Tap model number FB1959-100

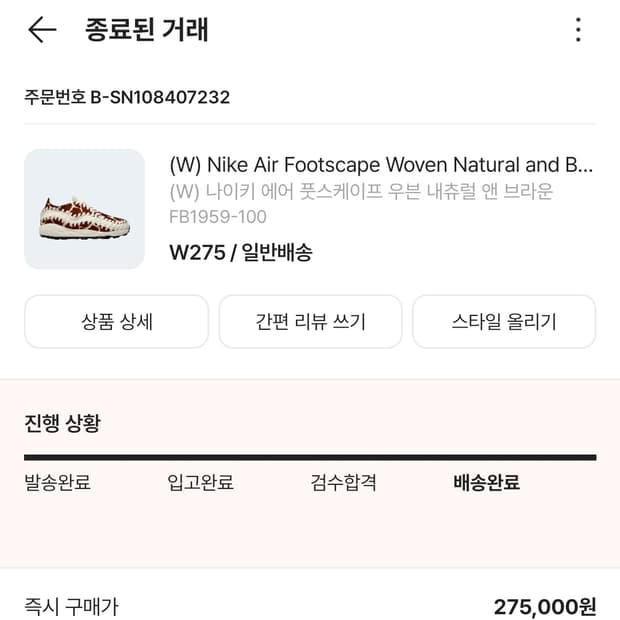click(x=218, y=217)
